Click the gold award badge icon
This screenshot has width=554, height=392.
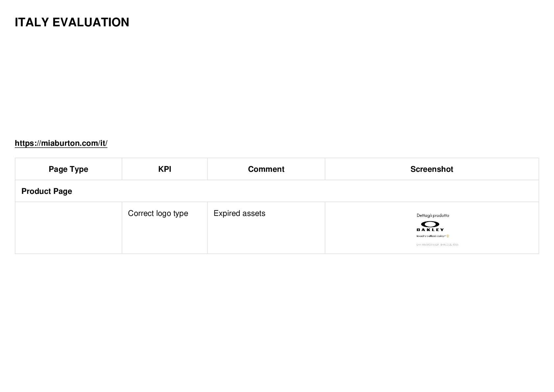(x=448, y=236)
